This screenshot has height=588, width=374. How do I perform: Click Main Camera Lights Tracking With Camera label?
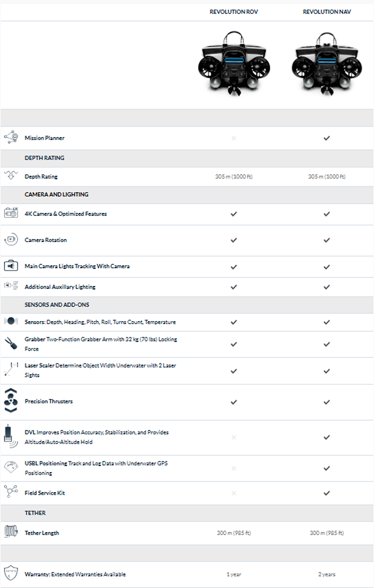(x=77, y=266)
